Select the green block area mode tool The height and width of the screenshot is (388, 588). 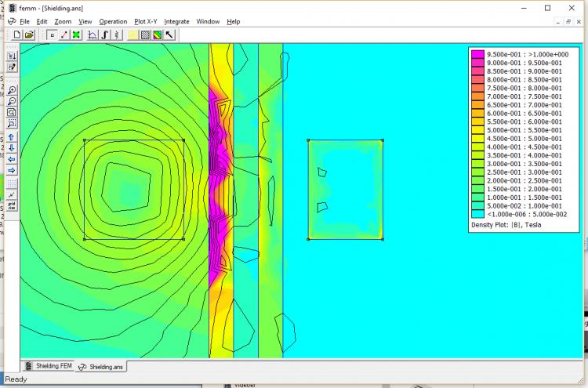pos(76,34)
